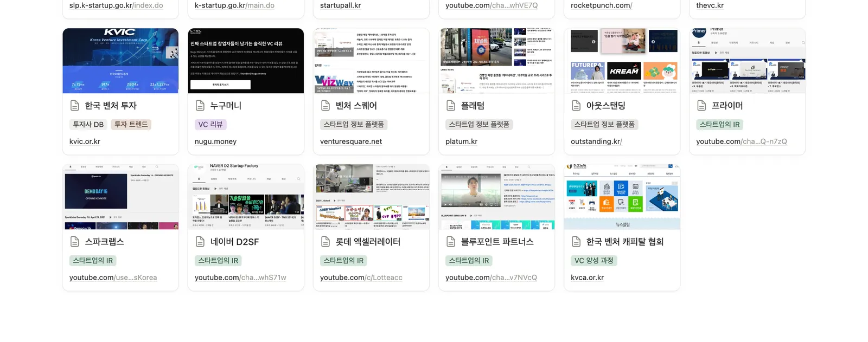Screen dimensions: 868x342
Task: Click page icon beside 스파크랩스
Action: coord(75,242)
